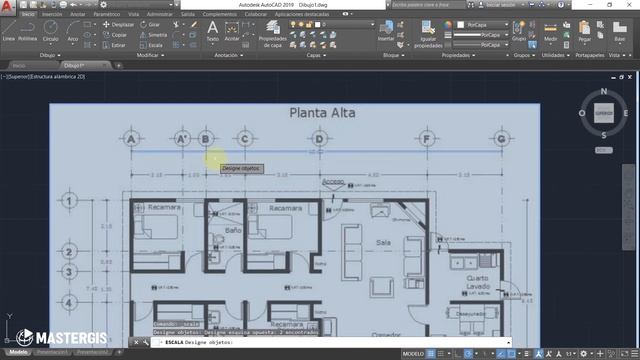Select the Círculo tool
640x360 pixels.
pos(50,31)
